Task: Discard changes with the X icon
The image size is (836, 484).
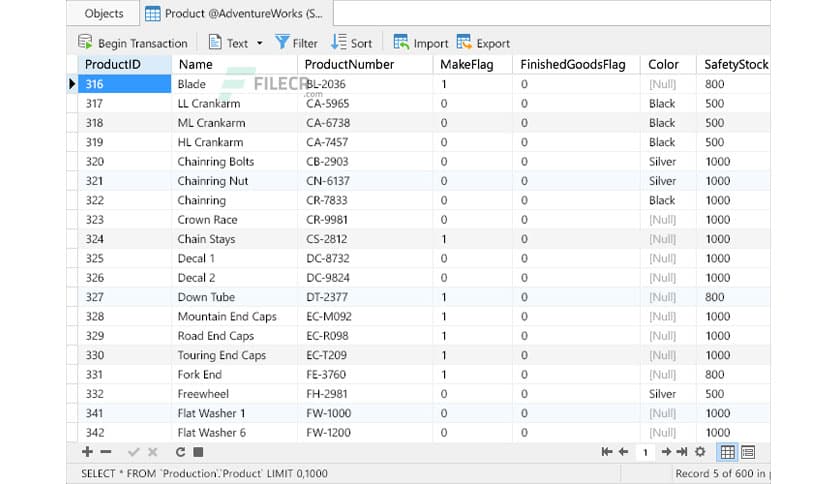Action: (152, 452)
